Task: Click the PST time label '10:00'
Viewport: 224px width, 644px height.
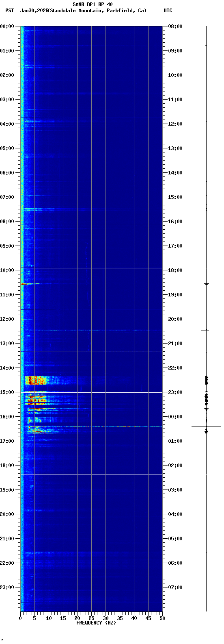Action: click(x=7, y=270)
